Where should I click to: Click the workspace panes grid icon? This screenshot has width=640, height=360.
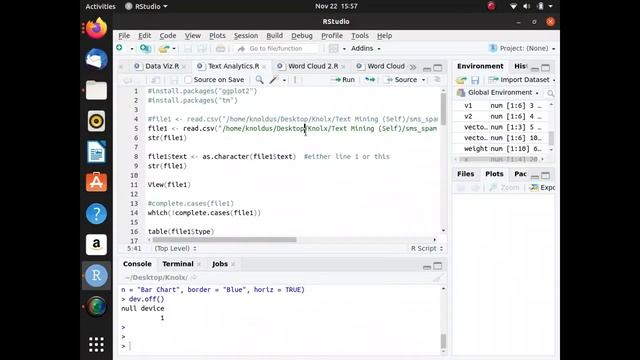[333, 49]
